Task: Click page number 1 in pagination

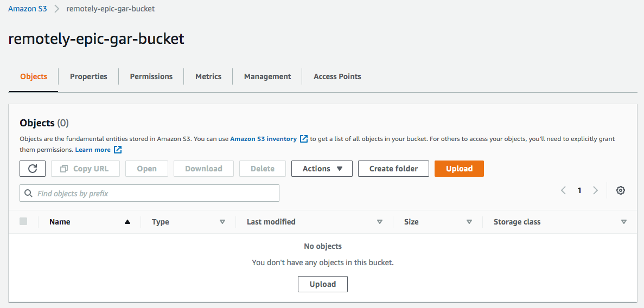Action: tap(579, 190)
